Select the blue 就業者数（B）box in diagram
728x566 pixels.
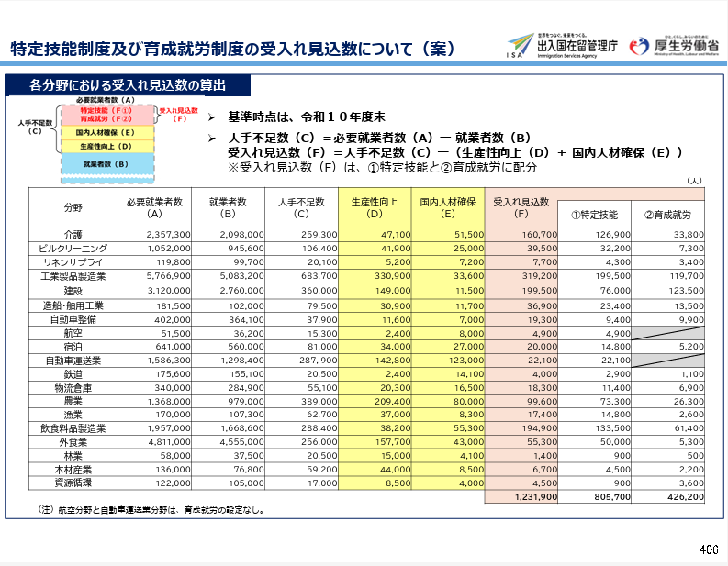[106, 164]
